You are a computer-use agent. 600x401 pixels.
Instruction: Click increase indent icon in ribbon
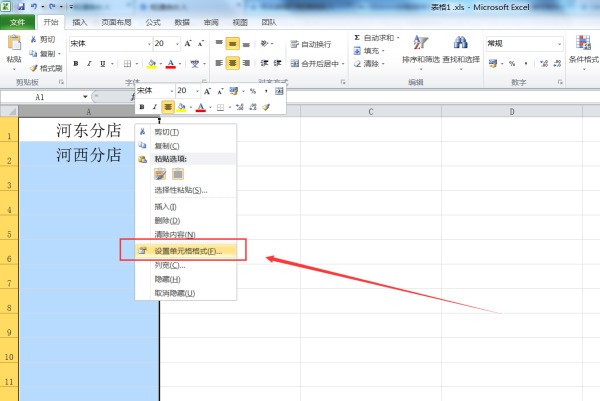pyautogui.click(x=277, y=63)
